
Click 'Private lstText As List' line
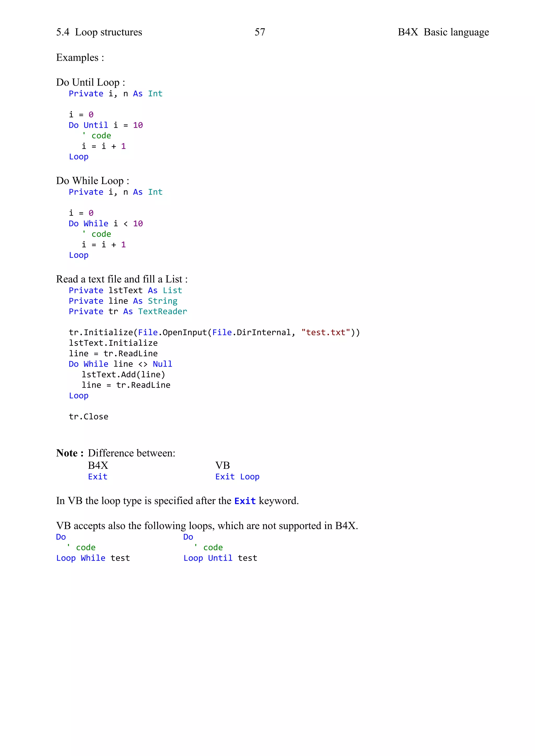tap(125, 290)
